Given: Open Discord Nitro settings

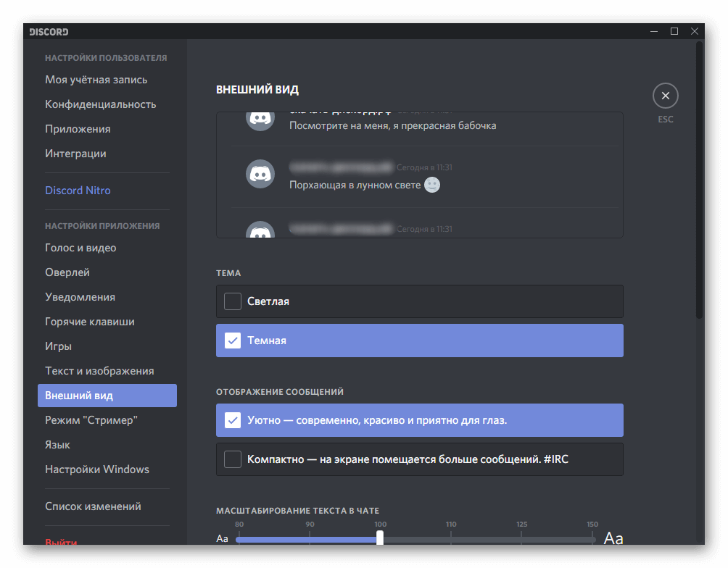Looking at the screenshot, I should [78, 190].
